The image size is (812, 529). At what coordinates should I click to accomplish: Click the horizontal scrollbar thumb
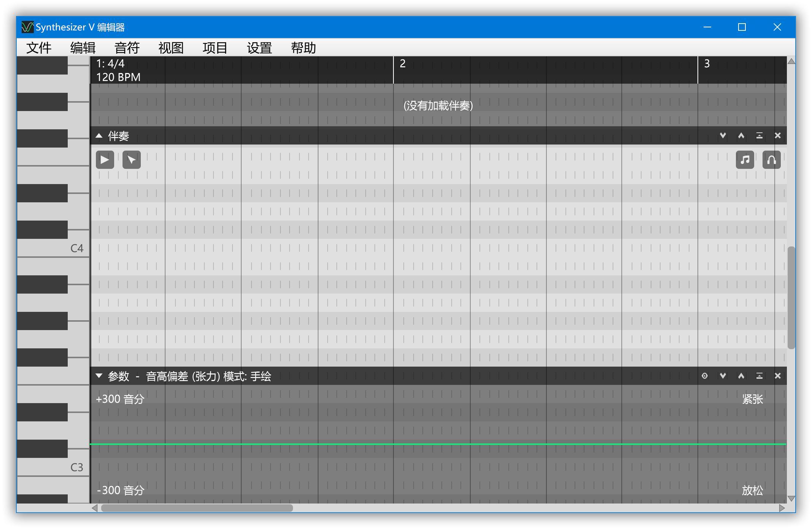coord(197,508)
